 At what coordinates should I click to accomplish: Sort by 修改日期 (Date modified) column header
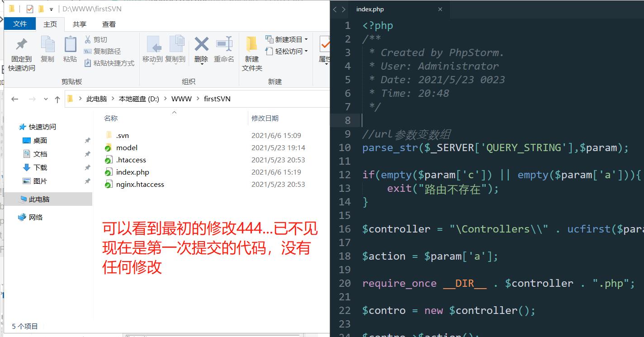(x=265, y=118)
